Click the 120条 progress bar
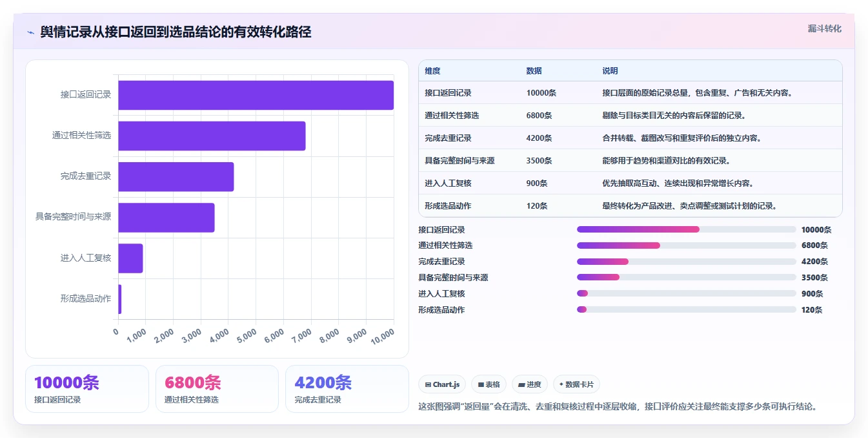Viewport: 868px width, 438px height. [687, 310]
